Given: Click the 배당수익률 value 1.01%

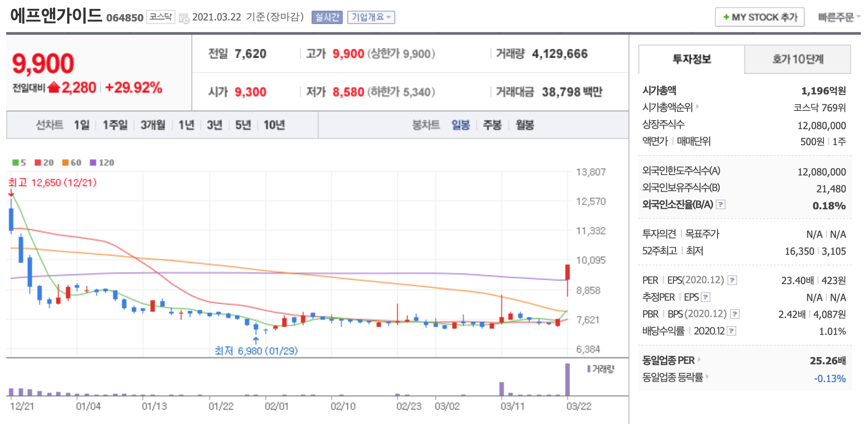Looking at the screenshot, I should pos(832,332).
